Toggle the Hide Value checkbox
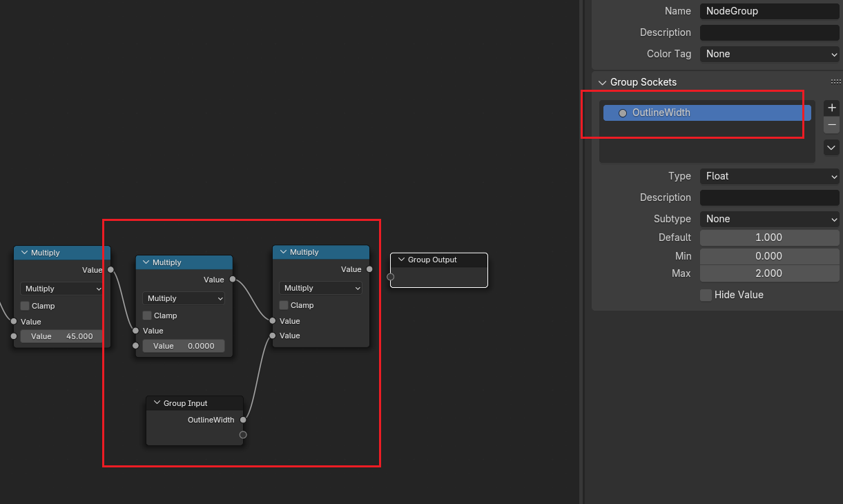The height and width of the screenshot is (504, 843). click(x=706, y=295)
